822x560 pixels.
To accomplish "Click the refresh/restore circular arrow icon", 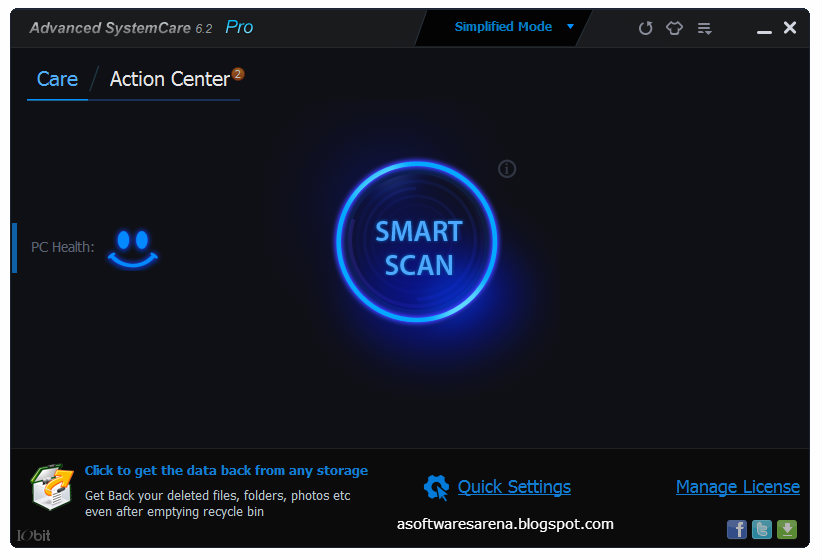I will 645,28.
